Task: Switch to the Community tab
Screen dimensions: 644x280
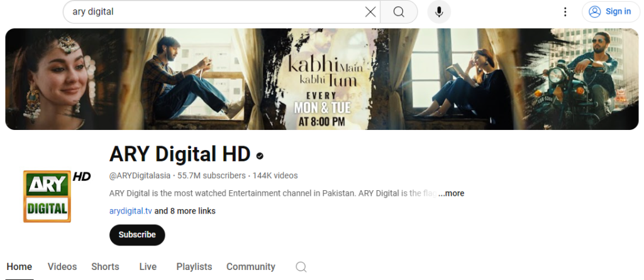Action: pos(250,267)
